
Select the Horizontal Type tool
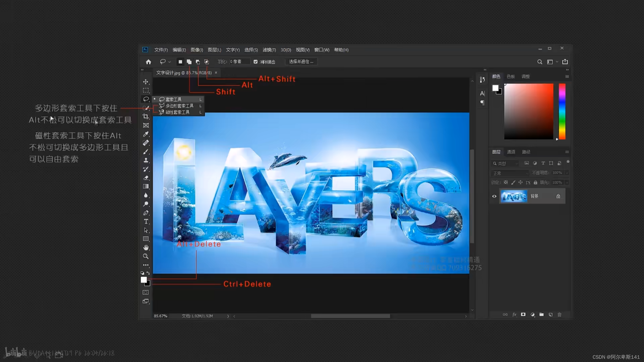pos(146,221)
